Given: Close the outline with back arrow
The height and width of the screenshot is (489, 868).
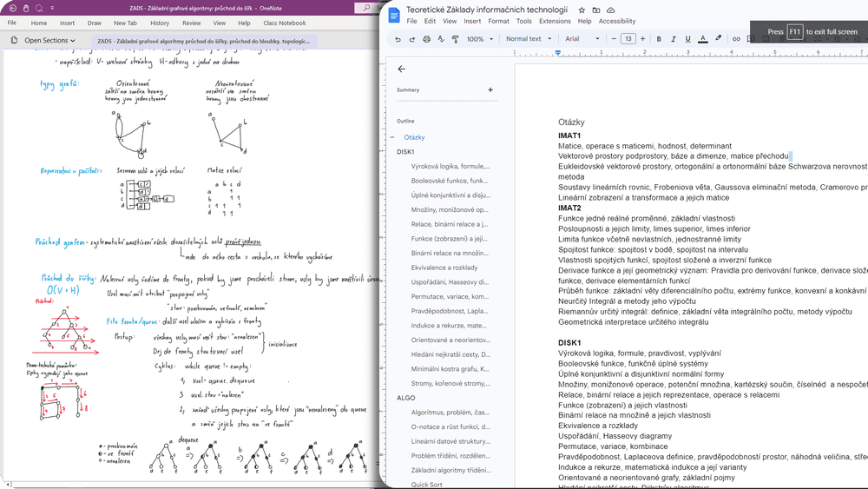Looking at the screenshot, I should pyautogui.click(x=401, y=69).
